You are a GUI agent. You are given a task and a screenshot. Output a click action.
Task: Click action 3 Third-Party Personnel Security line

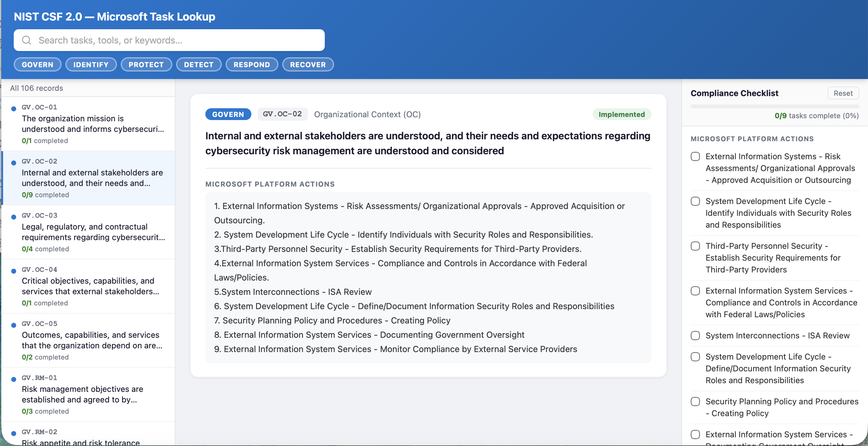[x=398, y=249]
